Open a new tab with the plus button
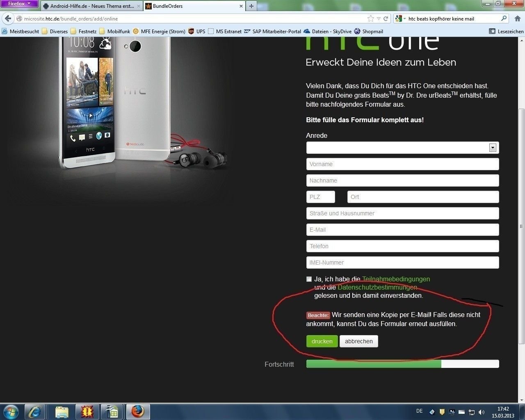Viewport: 525px width, 420px height. tap(251, 6)
